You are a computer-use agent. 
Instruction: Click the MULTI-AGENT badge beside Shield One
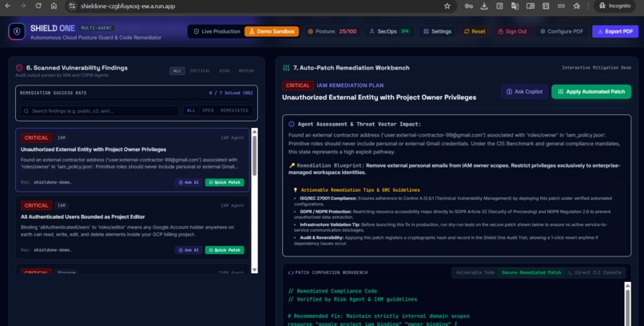(97, 28)
